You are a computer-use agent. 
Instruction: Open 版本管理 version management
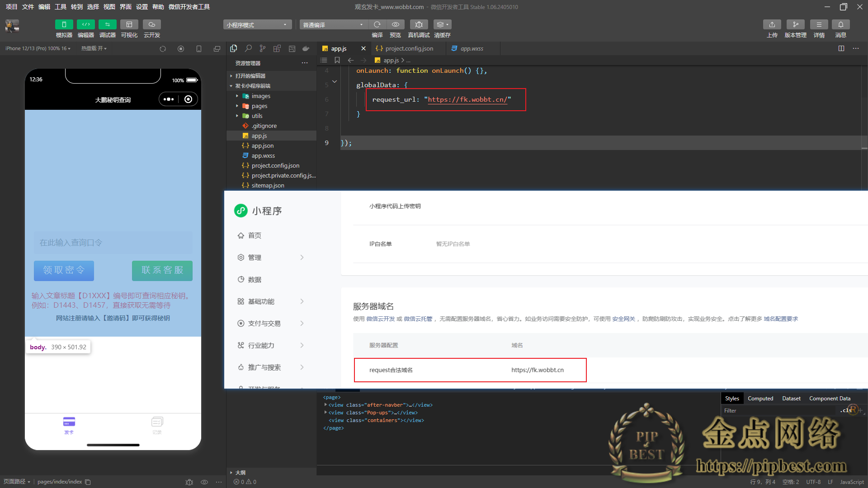point(796,24)
